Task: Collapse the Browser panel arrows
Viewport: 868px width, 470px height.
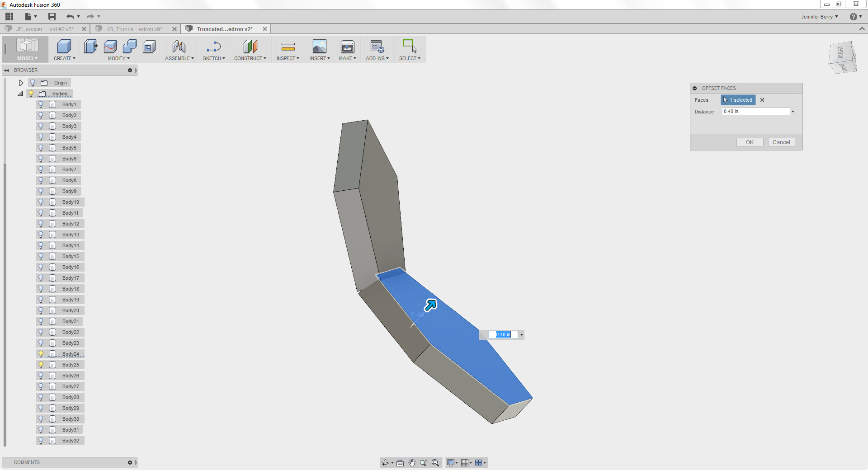Action: (7, 70)
